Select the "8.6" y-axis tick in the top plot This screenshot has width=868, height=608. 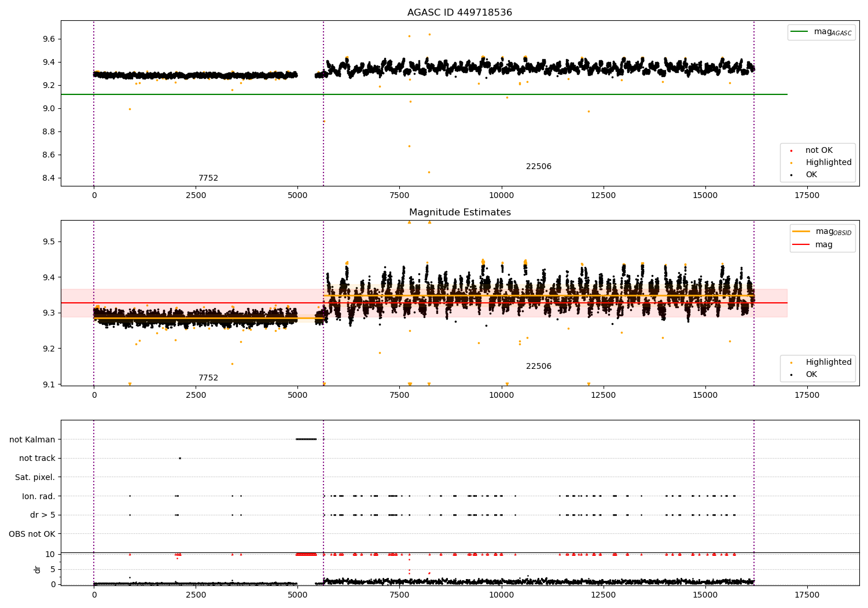click(x=49, y=155)
